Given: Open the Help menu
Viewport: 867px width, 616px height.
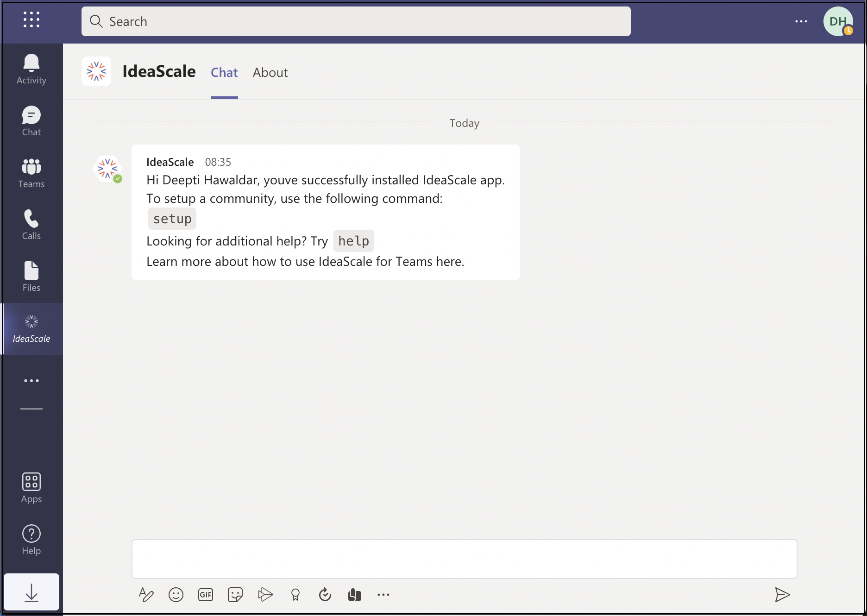Looking at the screenshot, I should pyautogui.click(x=31, y=540).
